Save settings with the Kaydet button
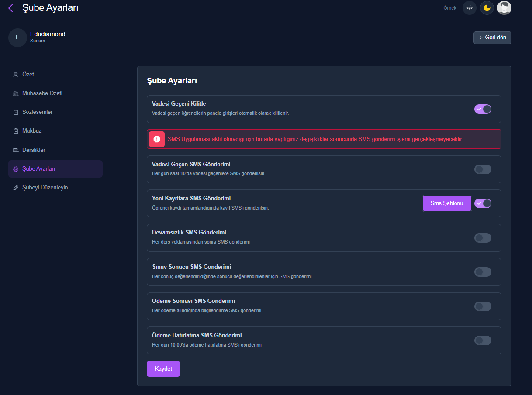Screen dimensions: 532x395 [x=163, y=369]
